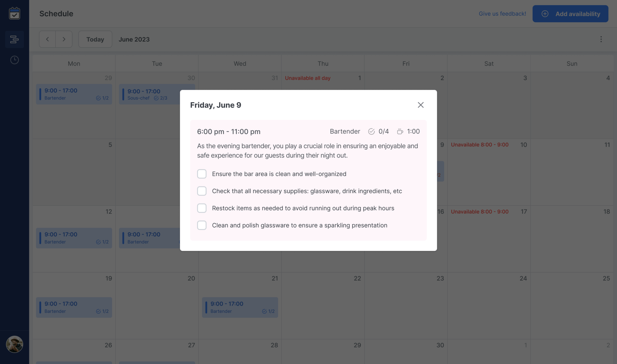Open the 'Give us feedback!' link
The height and width of the screenshot is (364, 617).
502,14
